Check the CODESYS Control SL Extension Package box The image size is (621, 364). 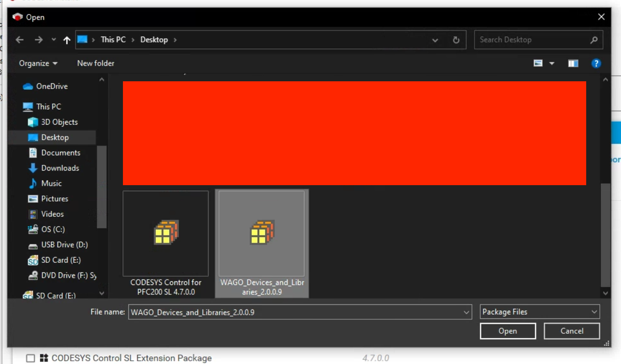coord(30,358)
